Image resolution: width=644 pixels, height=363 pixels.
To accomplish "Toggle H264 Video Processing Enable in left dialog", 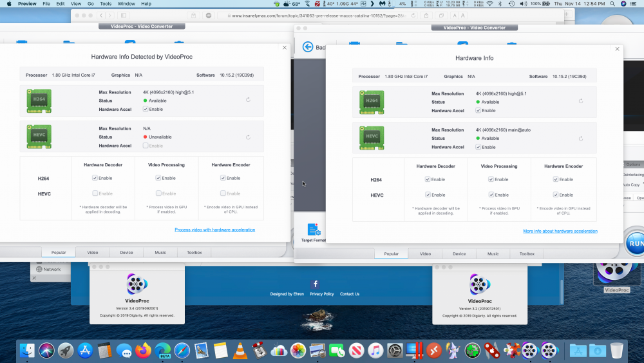I will click(x=158, y=178).
